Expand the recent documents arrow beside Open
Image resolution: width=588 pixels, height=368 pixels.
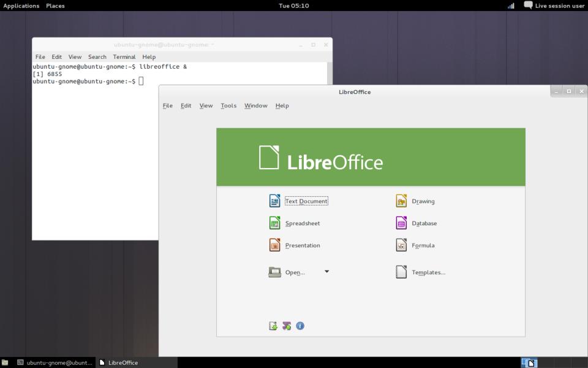326,272
